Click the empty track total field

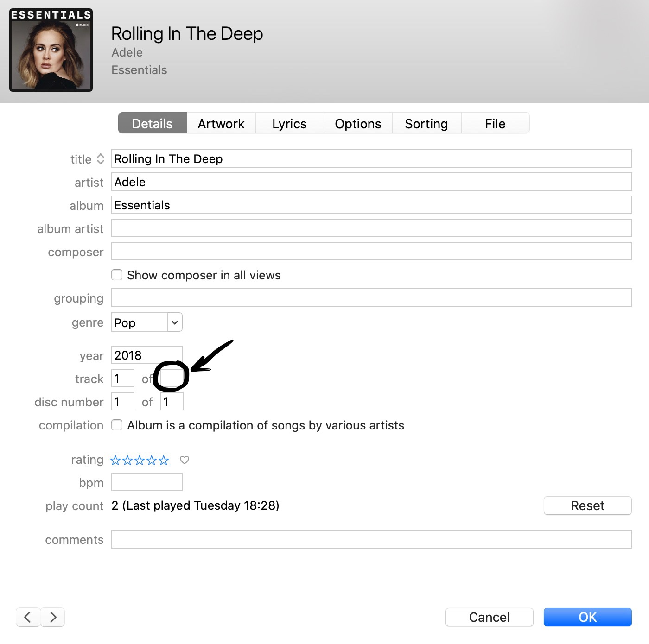[x=172, y=378]
